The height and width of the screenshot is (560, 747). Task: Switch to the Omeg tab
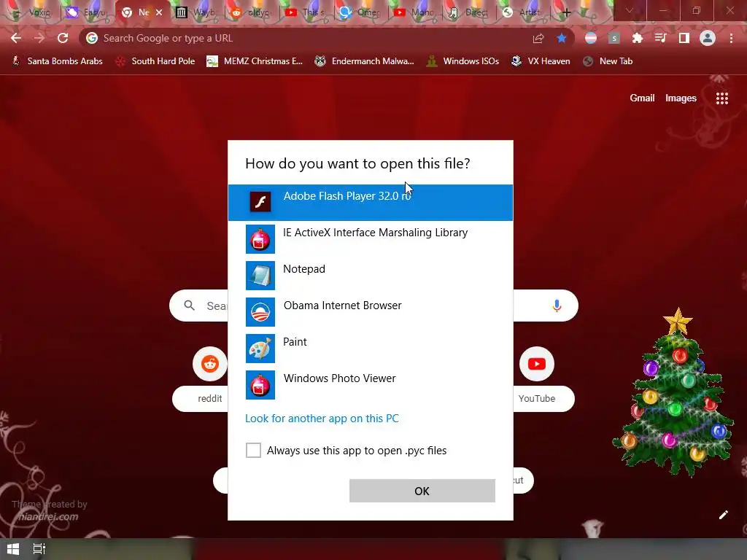pos(360,12)
